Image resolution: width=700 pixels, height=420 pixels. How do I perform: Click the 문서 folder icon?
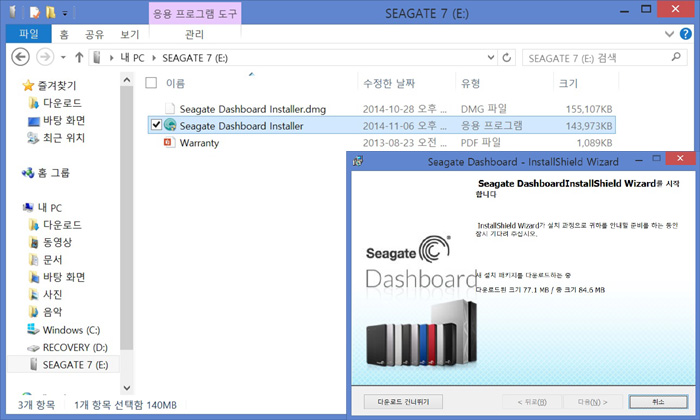(x=33, y=260)
